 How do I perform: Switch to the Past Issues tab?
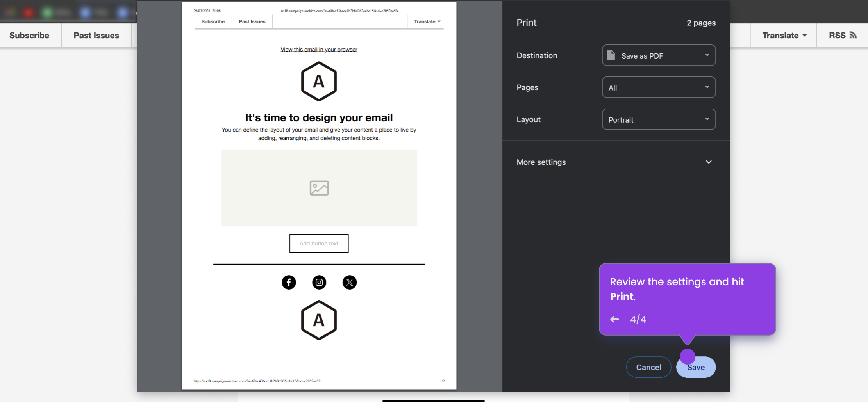96,35
